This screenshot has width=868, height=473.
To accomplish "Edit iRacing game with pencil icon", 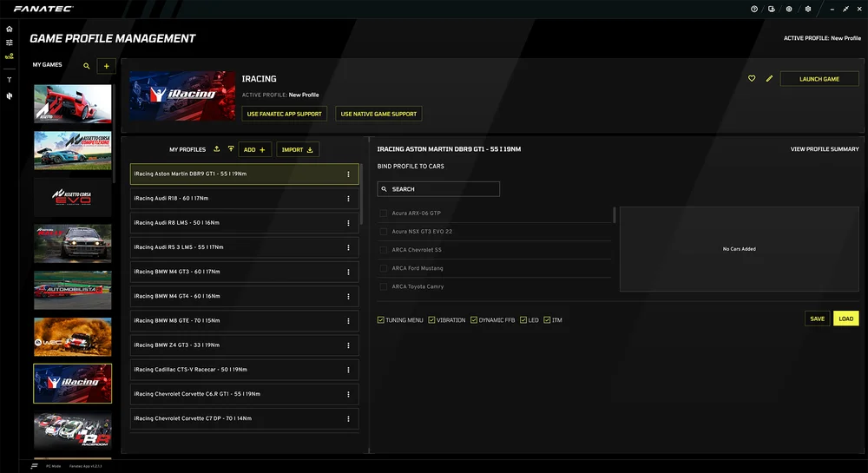I will 769,79.
